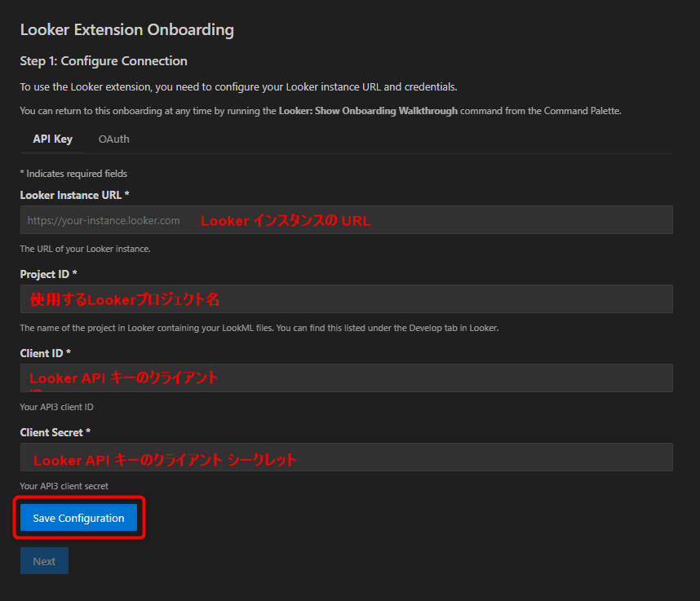The height and width of the screenshot is (601, 700).
Task: Click the 'Client ID *' label
Action: (45, 353)
